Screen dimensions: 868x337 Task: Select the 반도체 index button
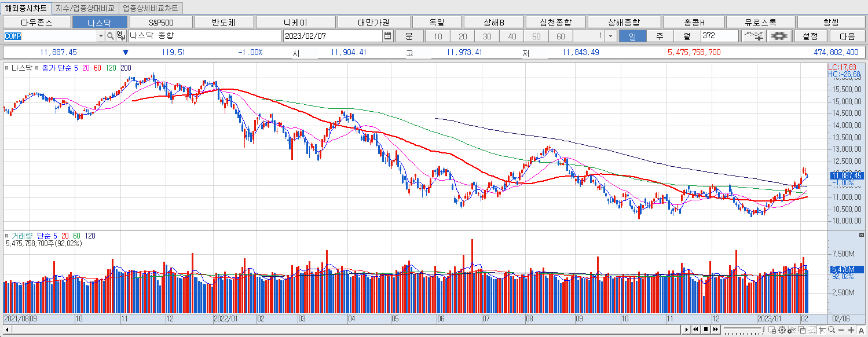(224, 22)
